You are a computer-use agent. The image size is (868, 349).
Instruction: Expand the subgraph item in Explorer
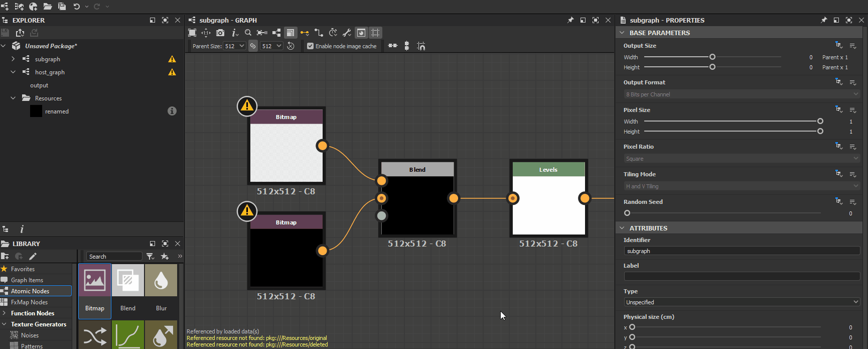(13, 59)
